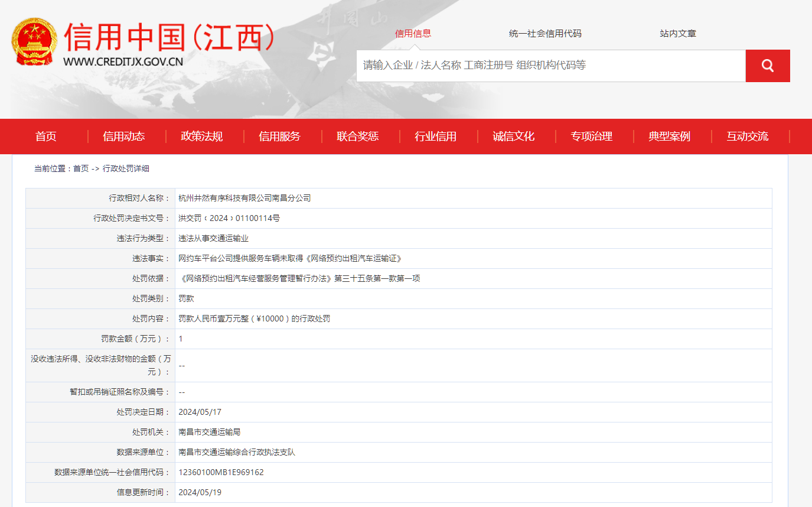Open the 政策法规 navigation item
The image size is (812, 507).
tap(201, 136)
